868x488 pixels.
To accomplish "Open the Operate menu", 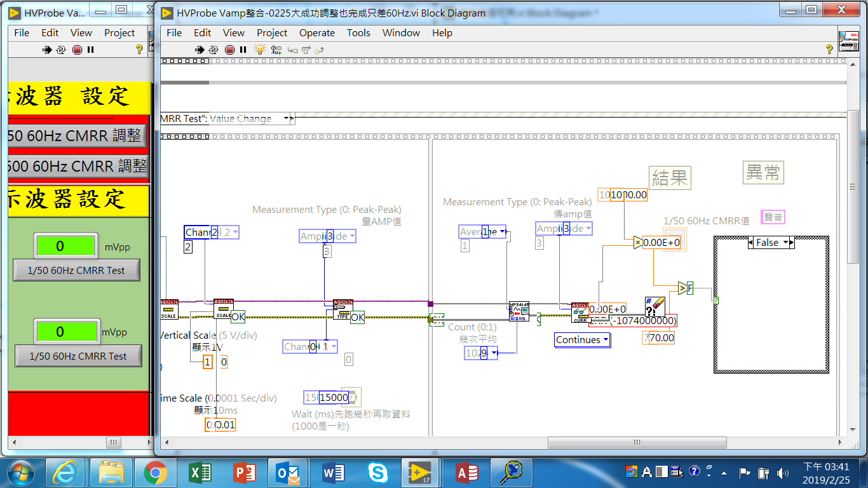I will pyautogui.click(x=317, y=33).
